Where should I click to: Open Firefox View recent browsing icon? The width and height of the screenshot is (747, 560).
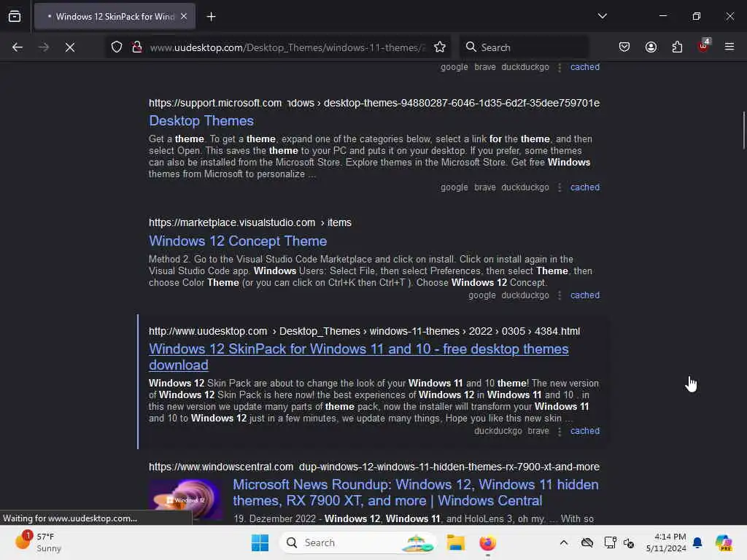(x=15, y=17)
